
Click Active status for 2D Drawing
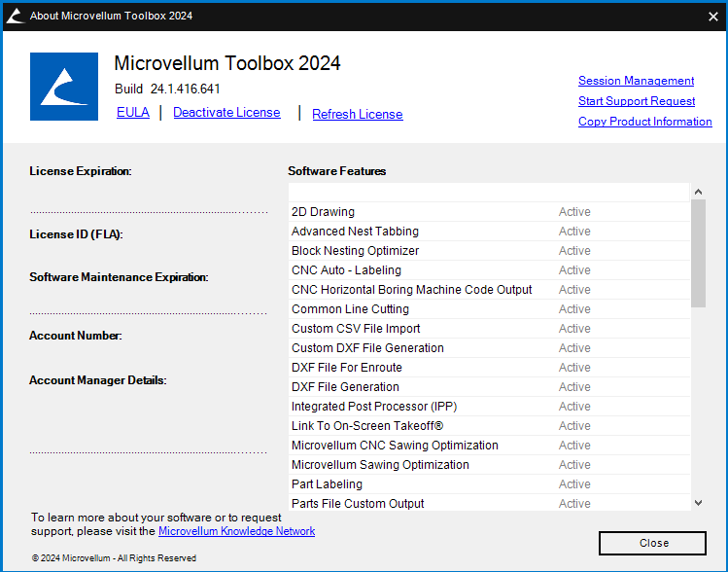574,212
